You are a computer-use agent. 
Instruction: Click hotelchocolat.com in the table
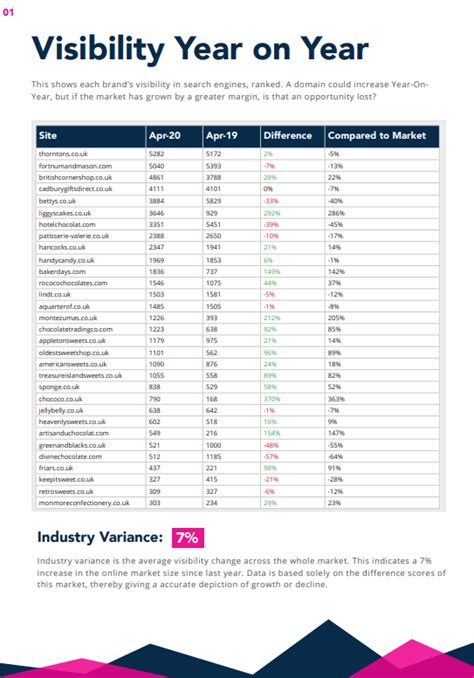(x=67, y=224)
